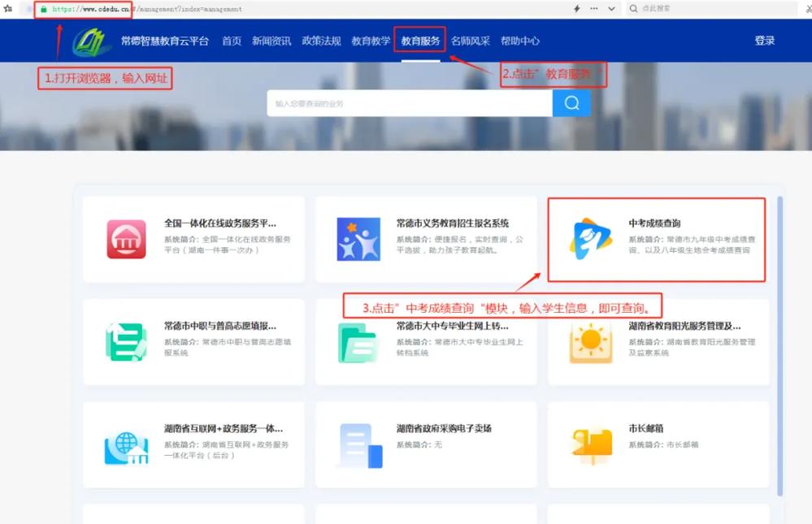
Task: Focus the 输入您要查询的业务 search field
Action: (x=409, y=103)
